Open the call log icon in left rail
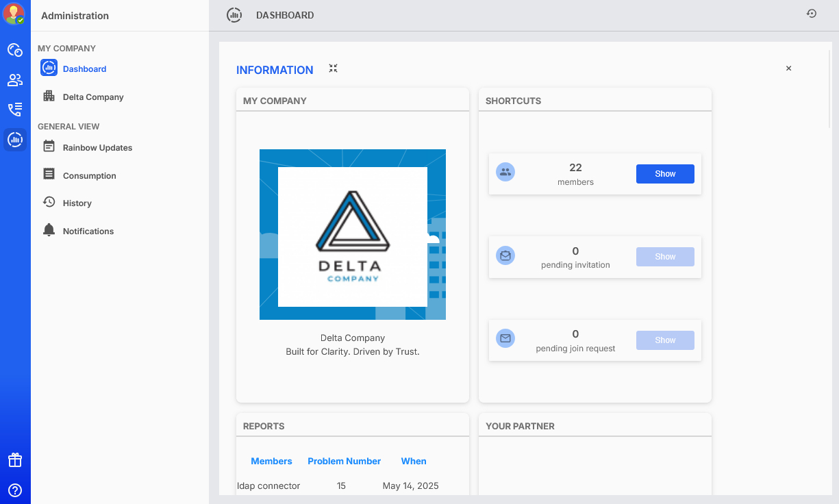 (15, 110)
